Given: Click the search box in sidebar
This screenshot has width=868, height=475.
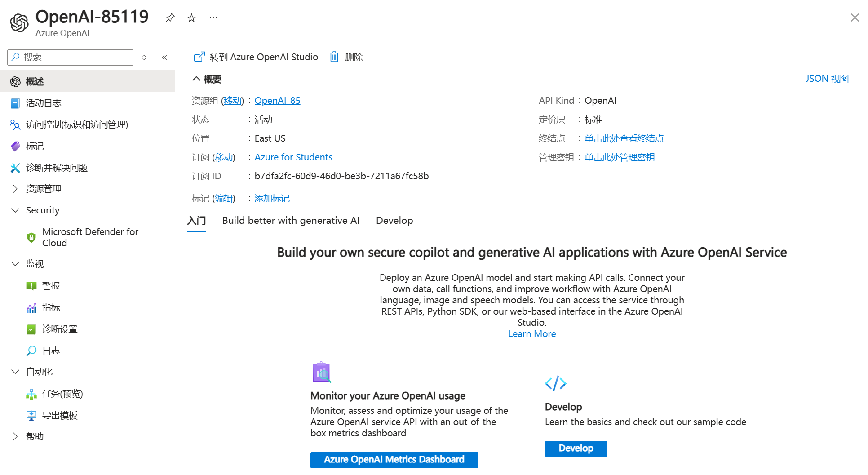Looking at the screenshot, I should (x=71, y=57).
